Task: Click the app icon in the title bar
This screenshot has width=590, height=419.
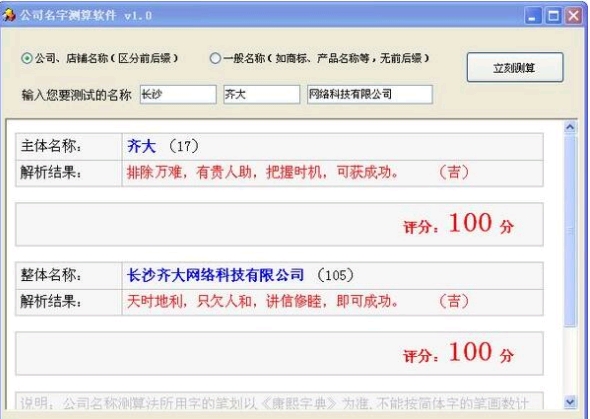Action: [9, 15]
